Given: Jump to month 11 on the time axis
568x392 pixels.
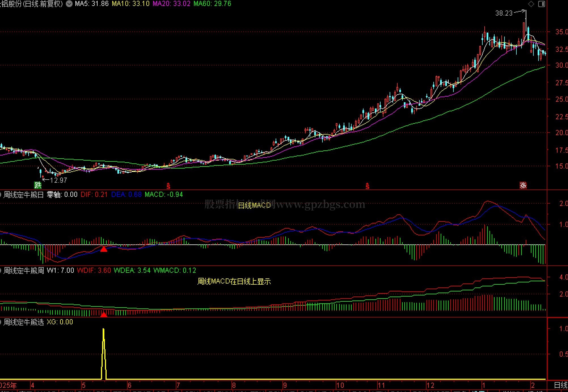Looking at the screenshot, I should [381, 385].
